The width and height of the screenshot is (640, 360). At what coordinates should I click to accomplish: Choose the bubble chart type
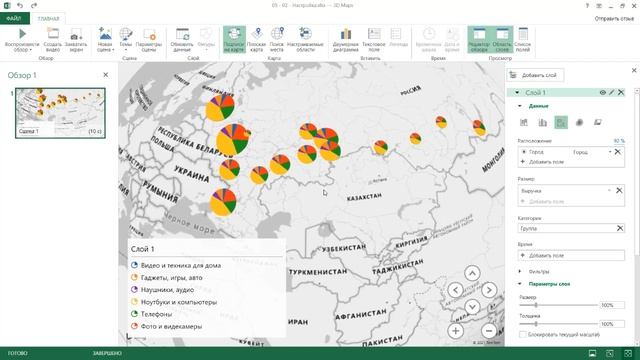[561, 122]
